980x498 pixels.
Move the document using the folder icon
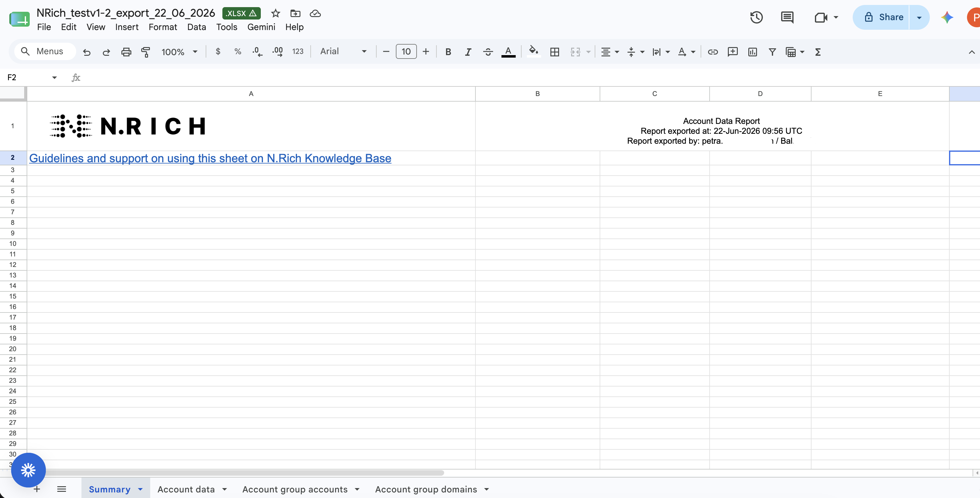click(295, 13)
